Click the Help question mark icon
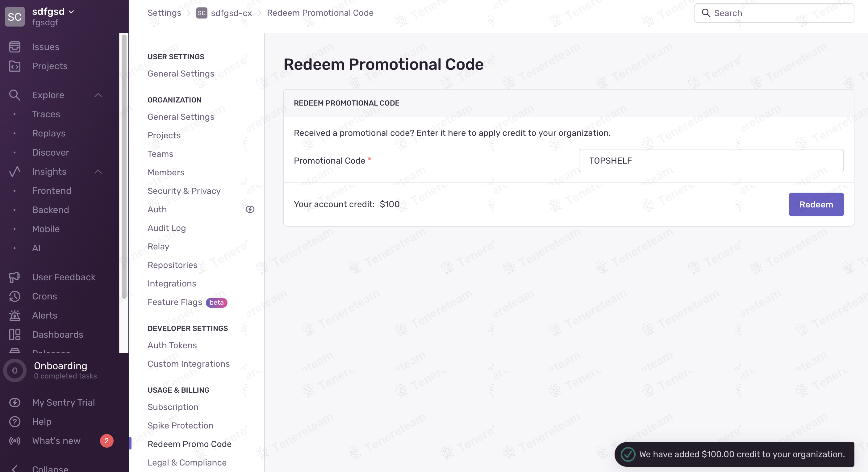The width and height of the screenshot is (868, 472). click(15, 421)
